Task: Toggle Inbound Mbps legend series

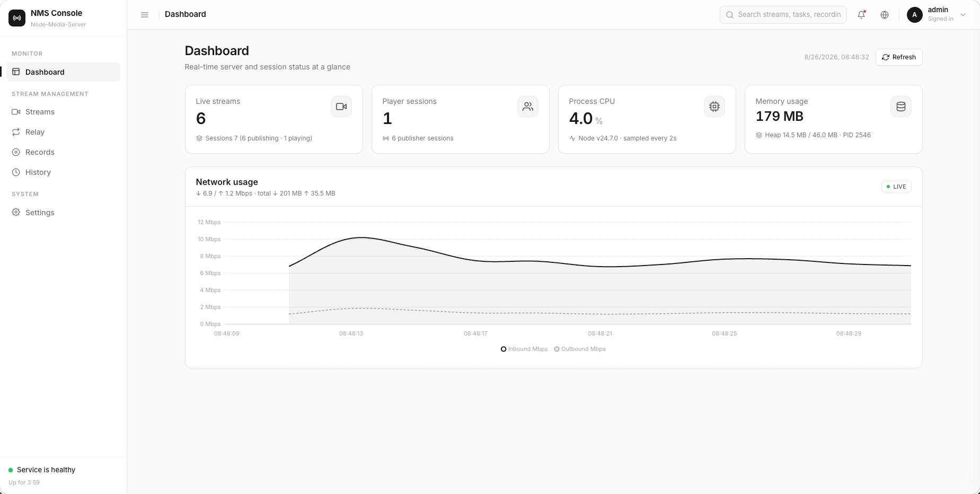Action: pyautogui.click(x=524, y=349)
